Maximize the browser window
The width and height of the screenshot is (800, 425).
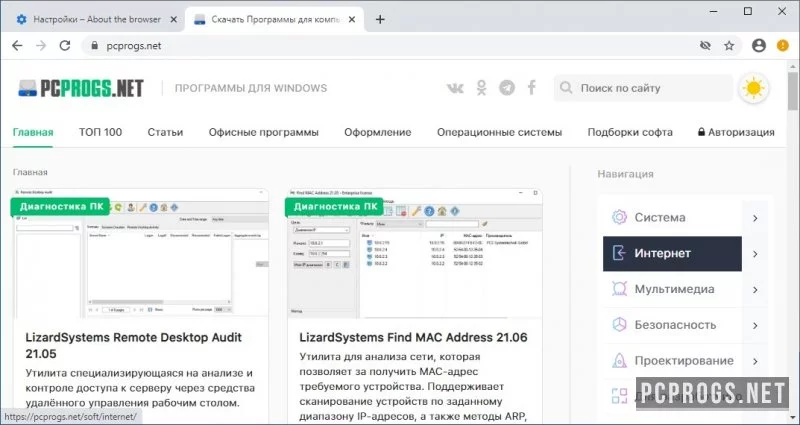pyautogui.click(x=748, y=11)
